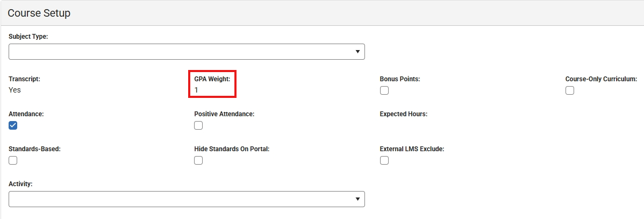Click the External LMS Exclude label text
Screen dimensions: 644x219
412,149
